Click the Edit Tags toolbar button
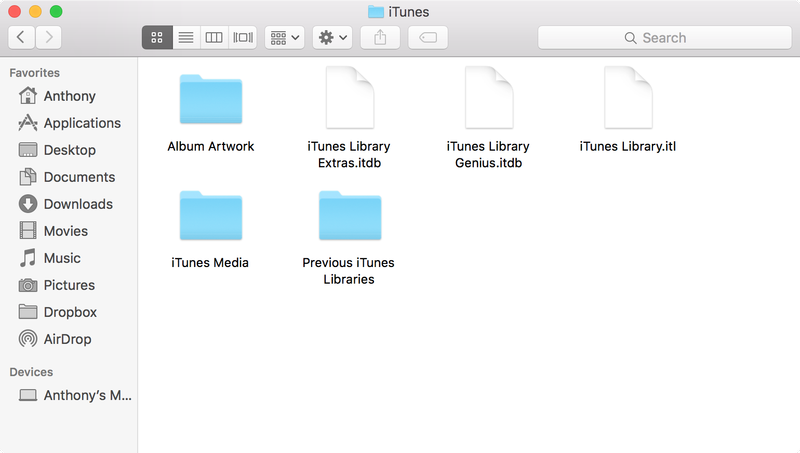 coord(428,37)
